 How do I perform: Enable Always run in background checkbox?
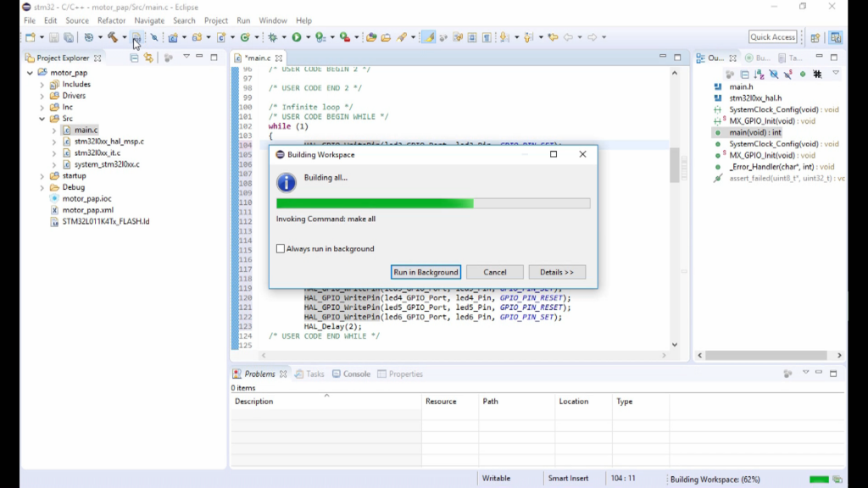click(281, 249)
